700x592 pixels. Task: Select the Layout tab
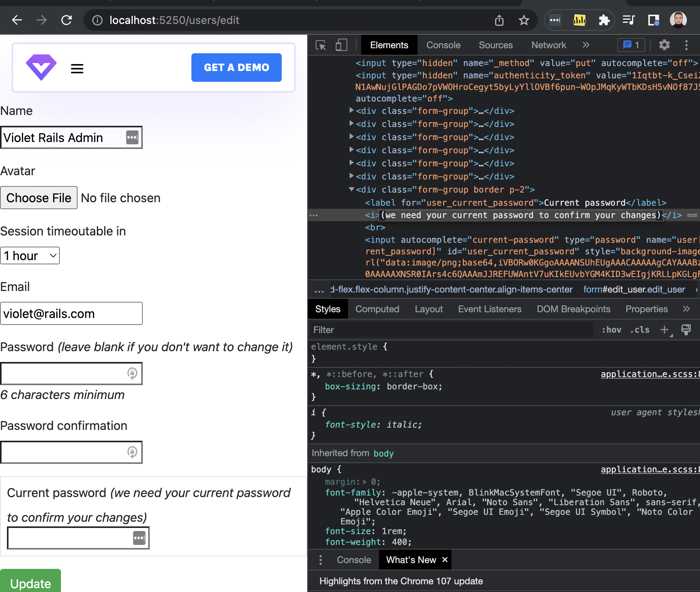point(429,309)
